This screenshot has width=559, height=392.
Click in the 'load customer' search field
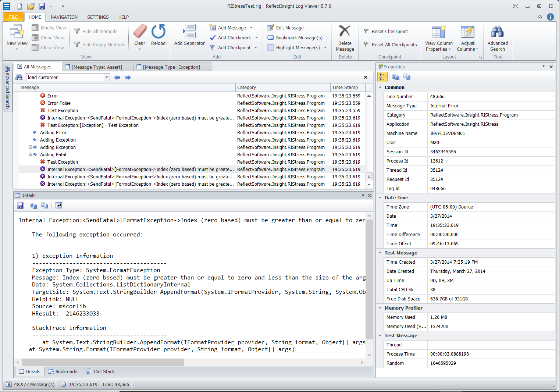[65, 77]
